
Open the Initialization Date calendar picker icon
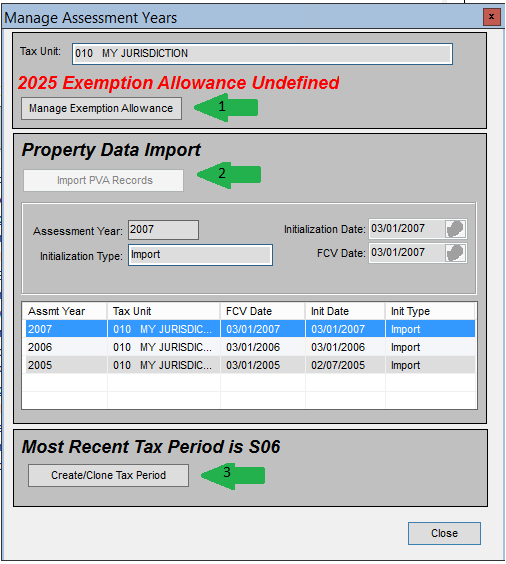455,229
